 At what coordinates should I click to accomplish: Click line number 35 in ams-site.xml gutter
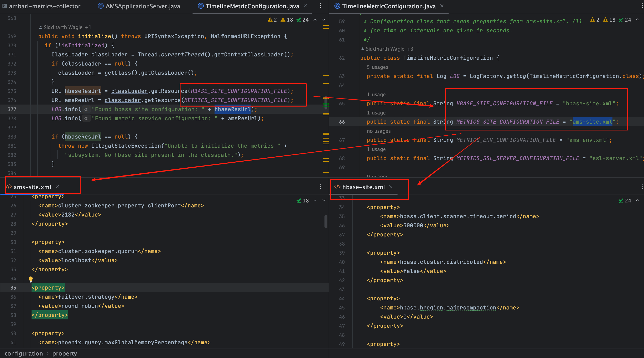coord(13,288)
